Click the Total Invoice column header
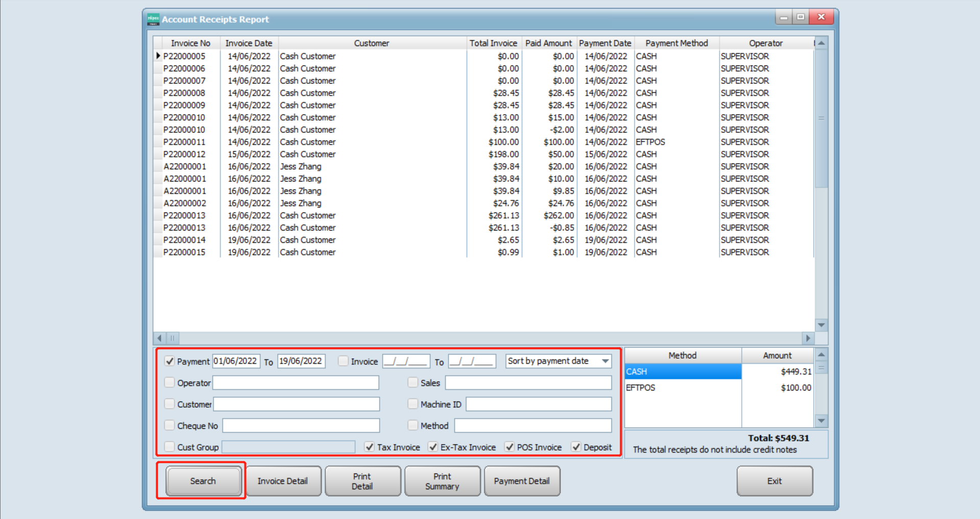Screen dimensions: 980x519 click(x=494, y=43)
